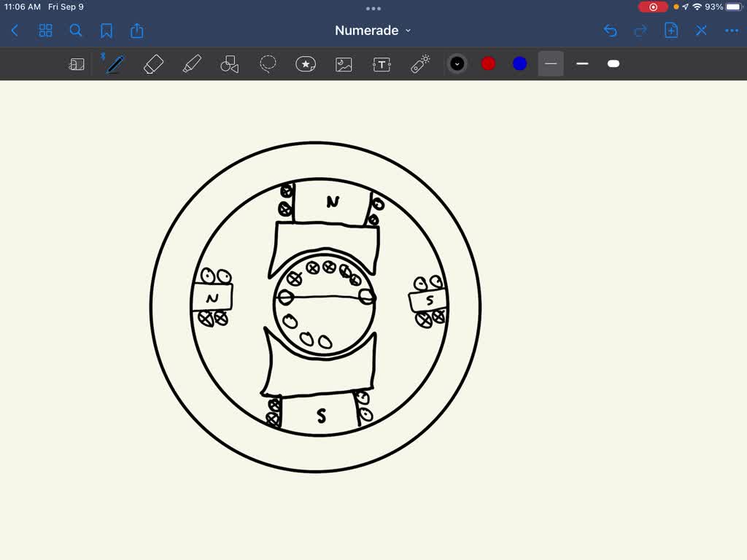Activate the Lasso selection tool
This screenshot has height=560, width=747.
(x=267, y=63)
